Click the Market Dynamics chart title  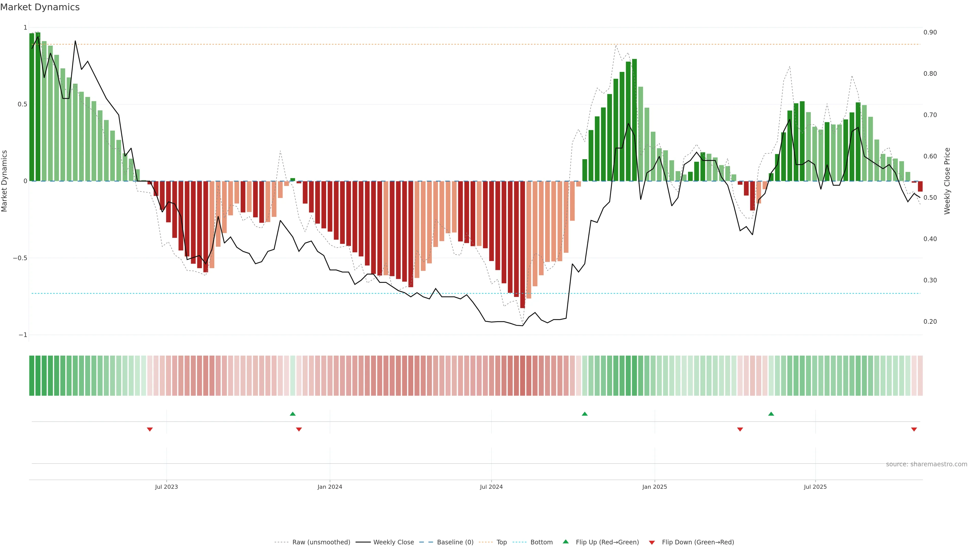tap(40, 7)
